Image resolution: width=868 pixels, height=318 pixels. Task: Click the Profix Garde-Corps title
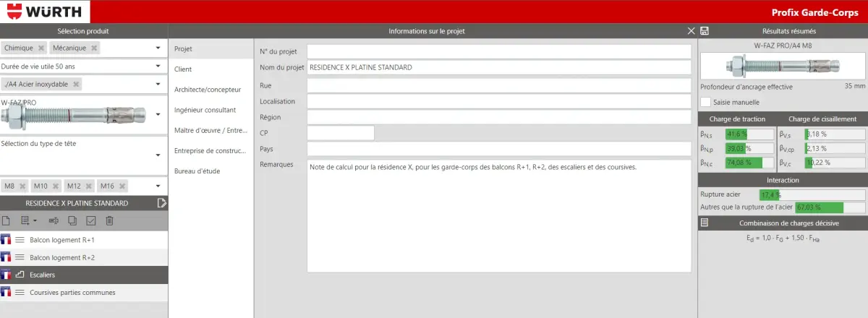814,13
